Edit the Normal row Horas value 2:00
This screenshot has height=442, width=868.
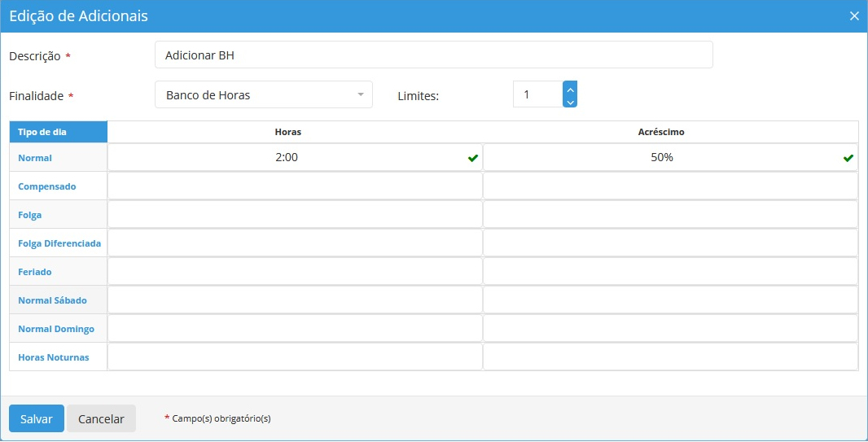[287, 158]
